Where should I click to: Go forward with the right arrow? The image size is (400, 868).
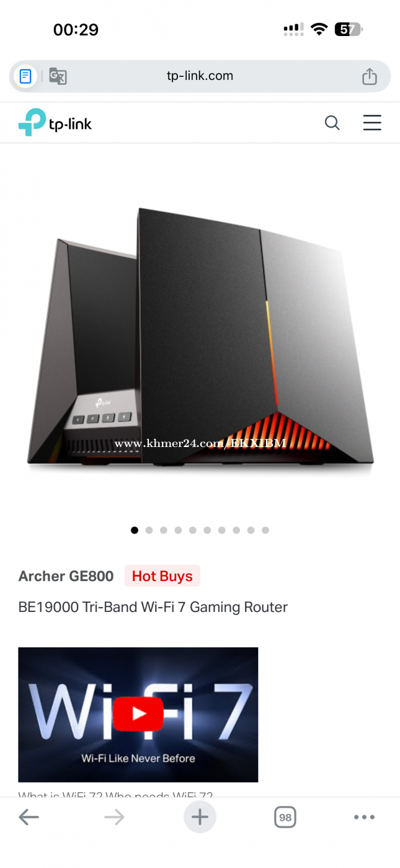[114, 817]
